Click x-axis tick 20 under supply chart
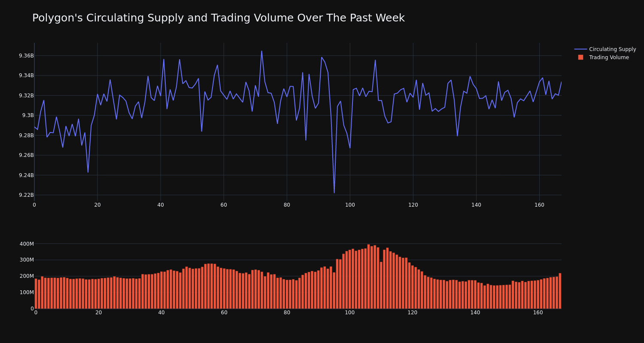Image resolution: width=644 pixels, height=343 pixels. (x=97, y=205)
